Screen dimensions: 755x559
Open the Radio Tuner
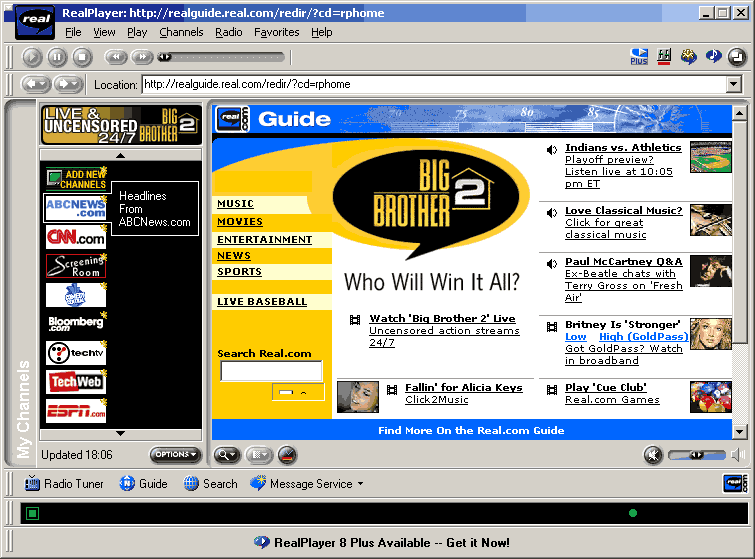click(x=63, y=484)
